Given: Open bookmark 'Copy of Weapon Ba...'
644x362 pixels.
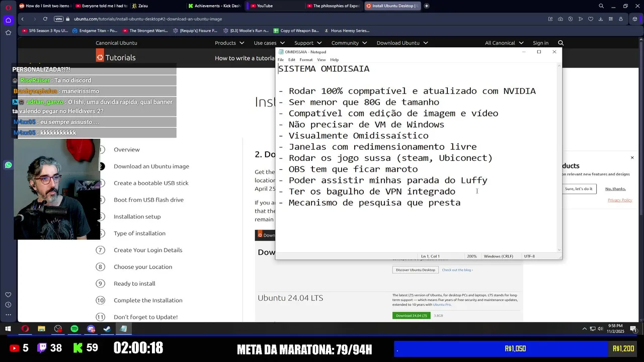Looking at the screenshot, I should [296, 31].
